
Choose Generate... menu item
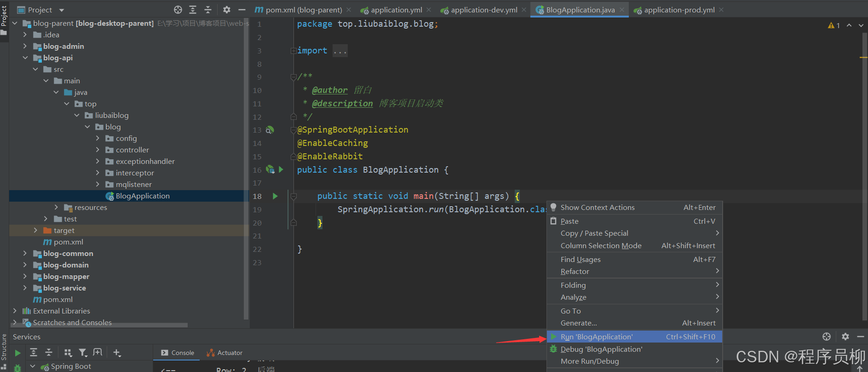click(634, 323)
